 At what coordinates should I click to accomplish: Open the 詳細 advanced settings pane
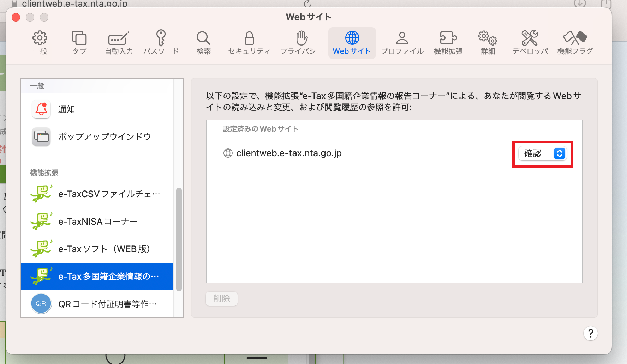(x=488, y=43)
